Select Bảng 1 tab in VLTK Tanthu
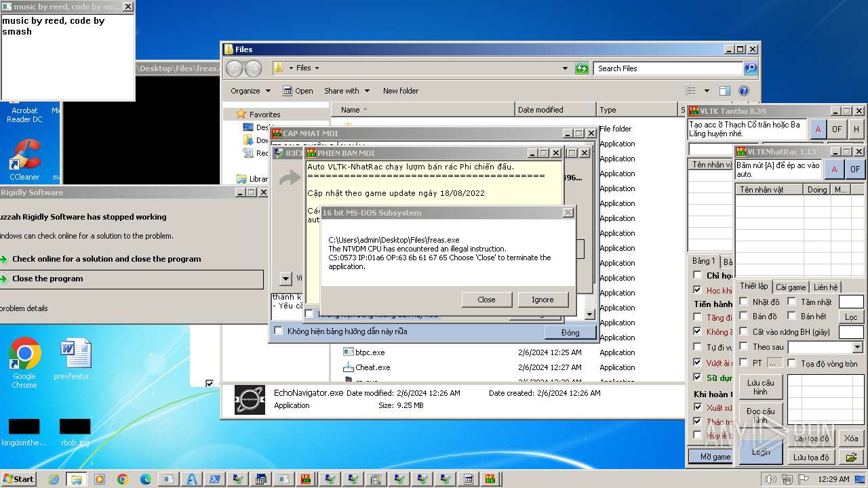The image size is (868, 488). [703, 261]
